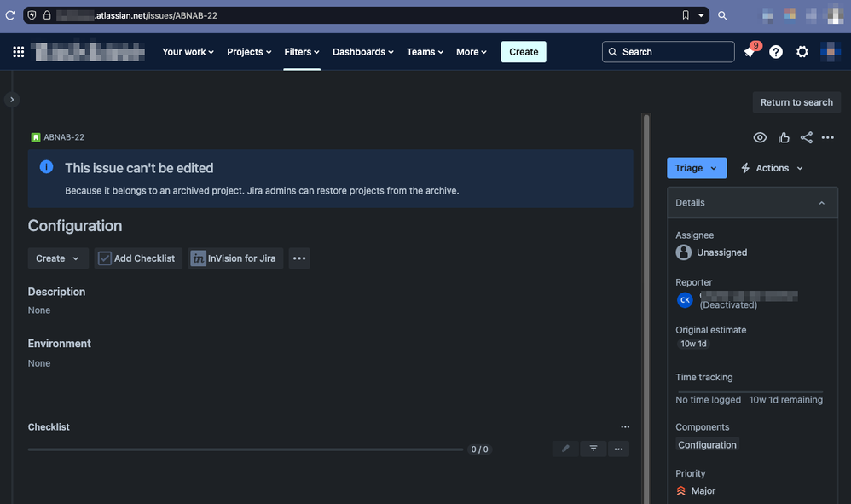Open Jira notifications bell icon
Screen dimensions: 851x504
tap(748, 51)
